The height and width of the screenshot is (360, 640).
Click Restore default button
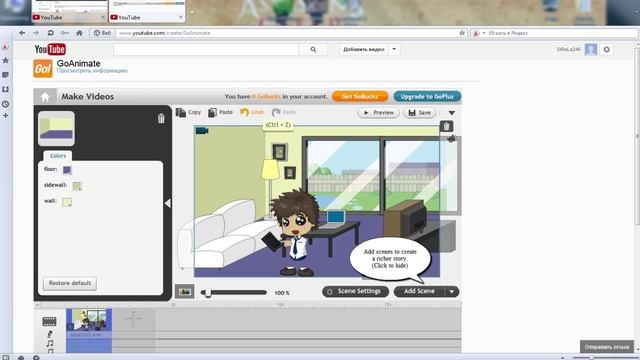[x=70, y=283]
